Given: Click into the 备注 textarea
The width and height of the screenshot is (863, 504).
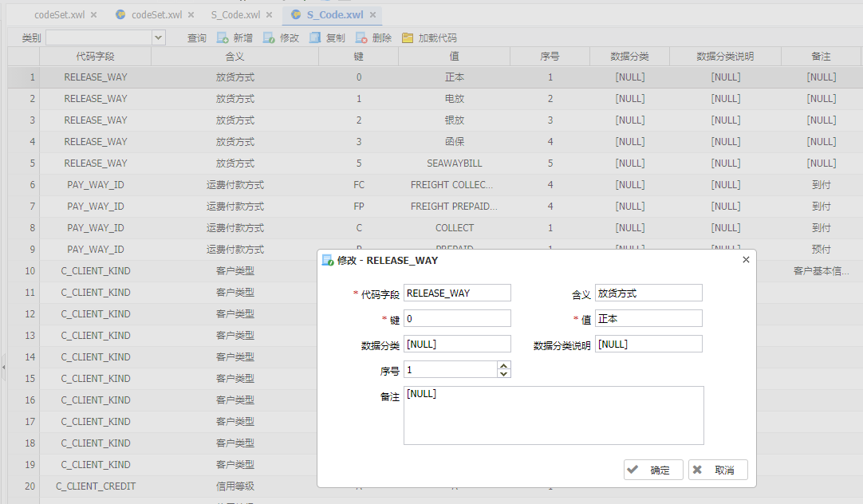Looking at the screenshot, I should 554,415.
